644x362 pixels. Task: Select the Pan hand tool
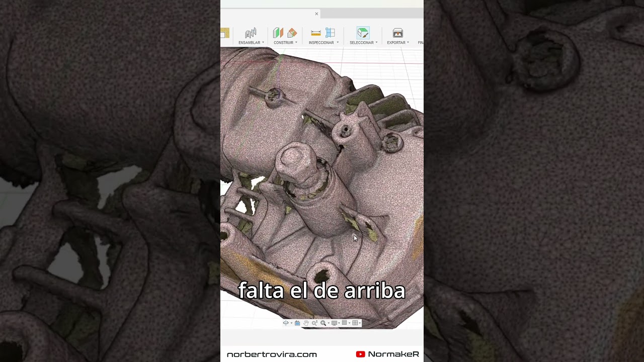click(306, 323)
